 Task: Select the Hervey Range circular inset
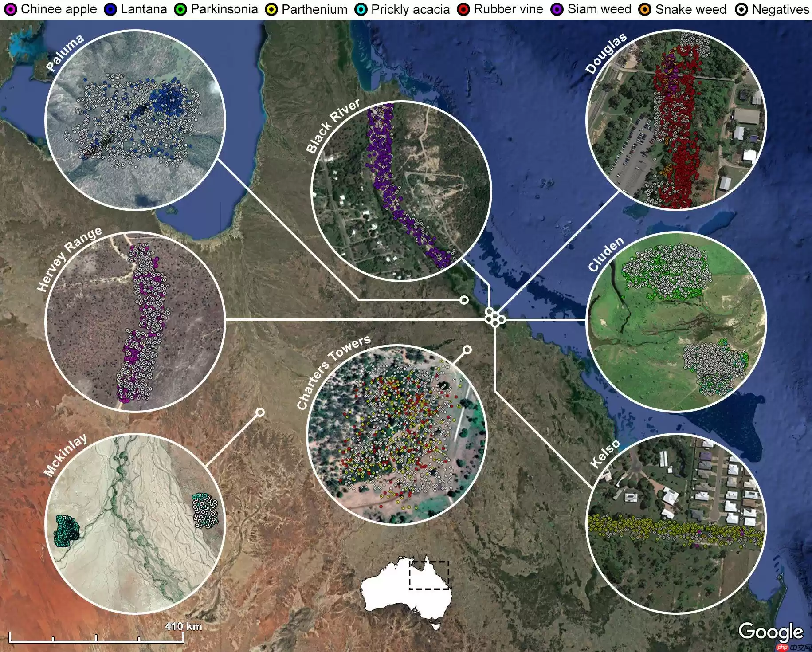135,322
